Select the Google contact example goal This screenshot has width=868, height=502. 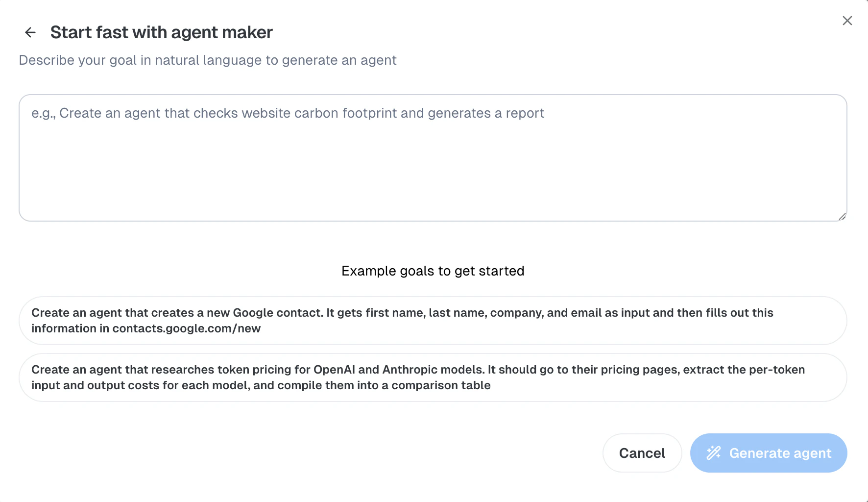click(433, 321)
